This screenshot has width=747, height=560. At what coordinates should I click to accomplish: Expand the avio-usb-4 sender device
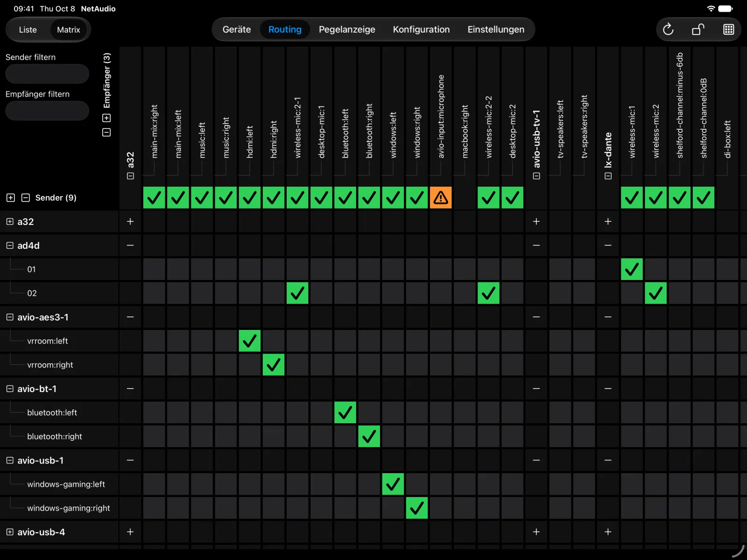click(10, 532)
